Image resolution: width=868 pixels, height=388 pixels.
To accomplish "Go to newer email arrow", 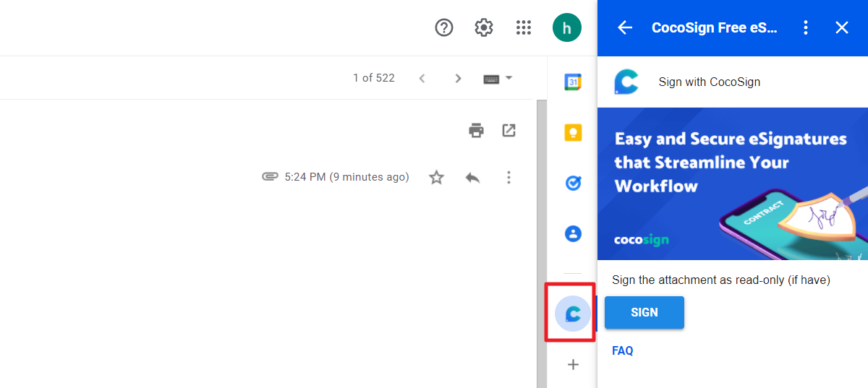I will (422, 78).
